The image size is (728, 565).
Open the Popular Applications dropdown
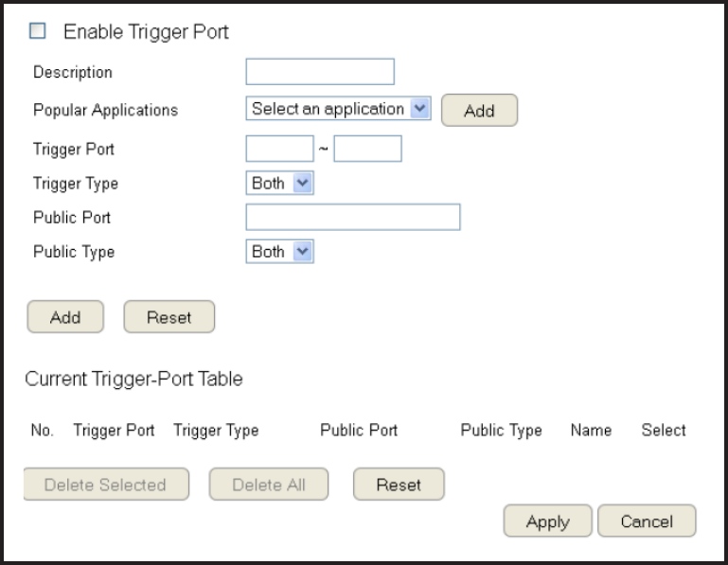tap(338, 109)
